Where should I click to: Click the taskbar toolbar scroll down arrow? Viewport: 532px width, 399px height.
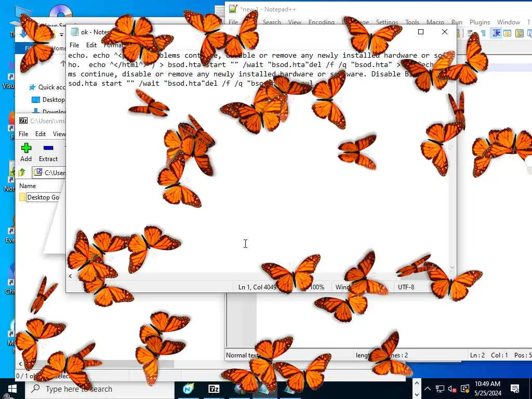point(416,394)
